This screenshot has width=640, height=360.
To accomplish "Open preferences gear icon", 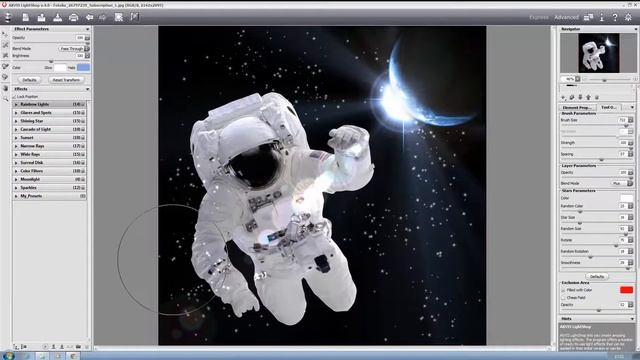I will coord(628,17).
